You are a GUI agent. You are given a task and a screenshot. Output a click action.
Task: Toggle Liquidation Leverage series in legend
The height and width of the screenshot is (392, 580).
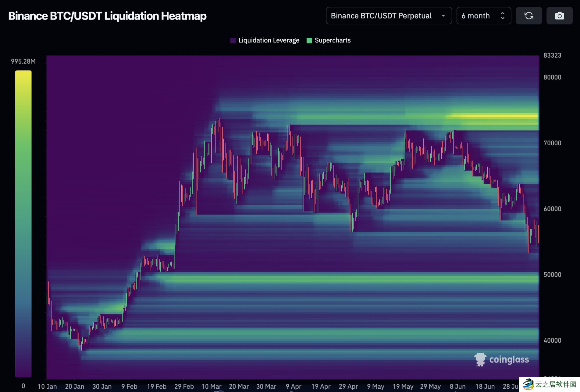click(265, 41)
